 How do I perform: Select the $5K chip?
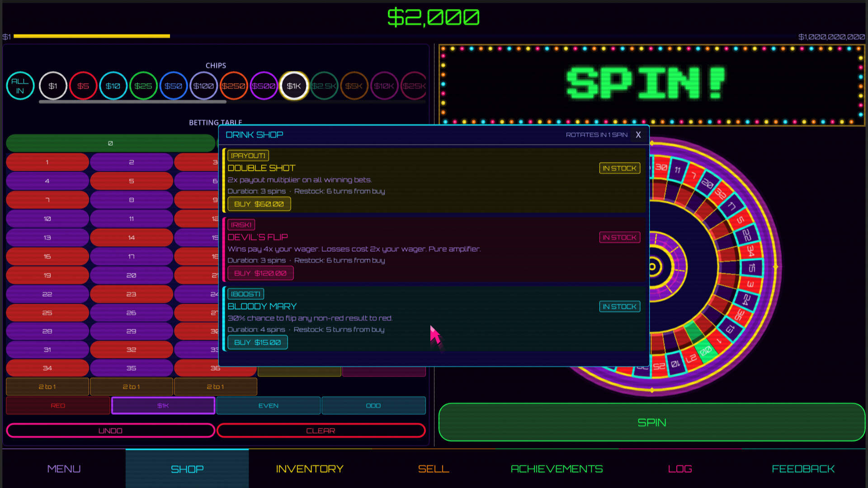pos(354,86)
